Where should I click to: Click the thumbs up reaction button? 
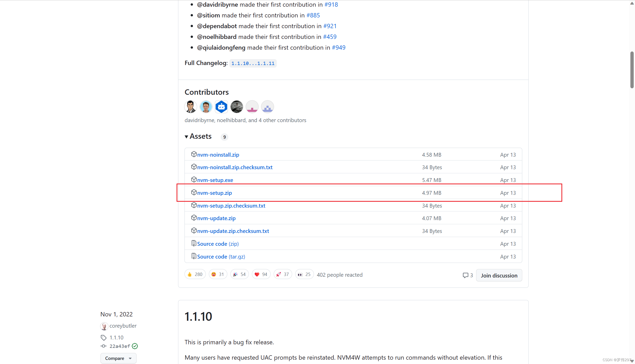[x=195, y=274]
